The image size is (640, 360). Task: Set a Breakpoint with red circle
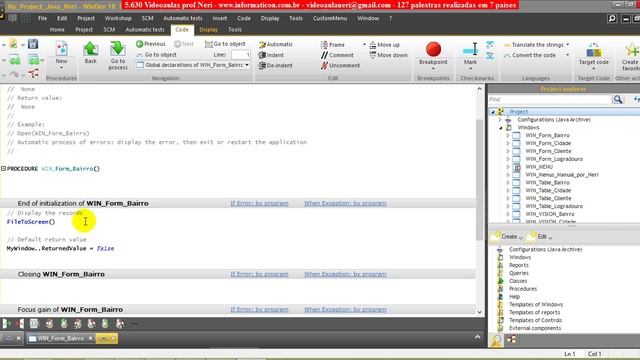point(433,49)
